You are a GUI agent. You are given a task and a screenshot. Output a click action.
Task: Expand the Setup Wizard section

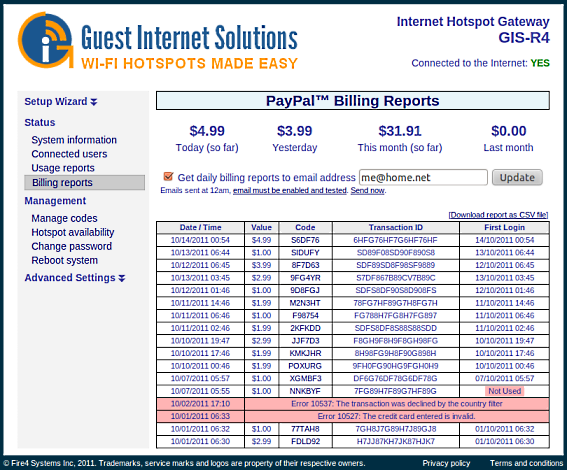point(61,102)
